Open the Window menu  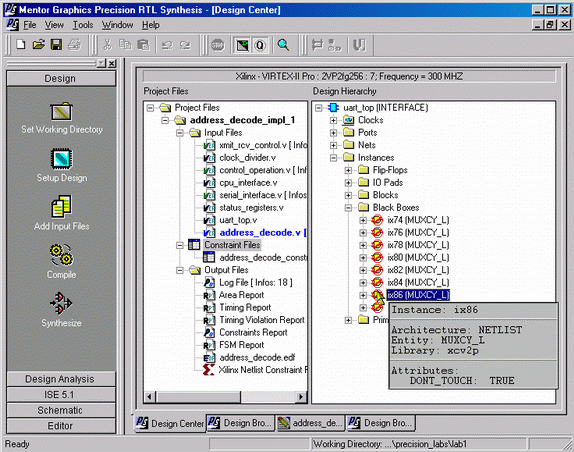117,25
